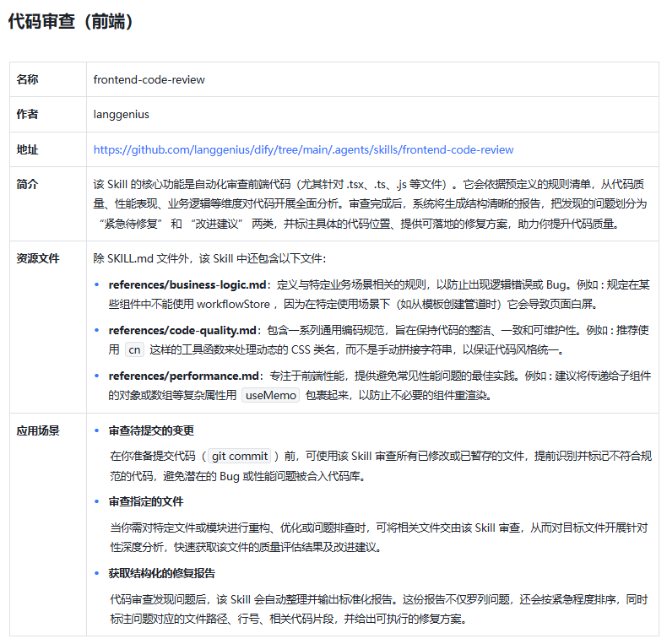667x644 pixels.
Task: Click the 简介 row label
Action: (27, 184)
